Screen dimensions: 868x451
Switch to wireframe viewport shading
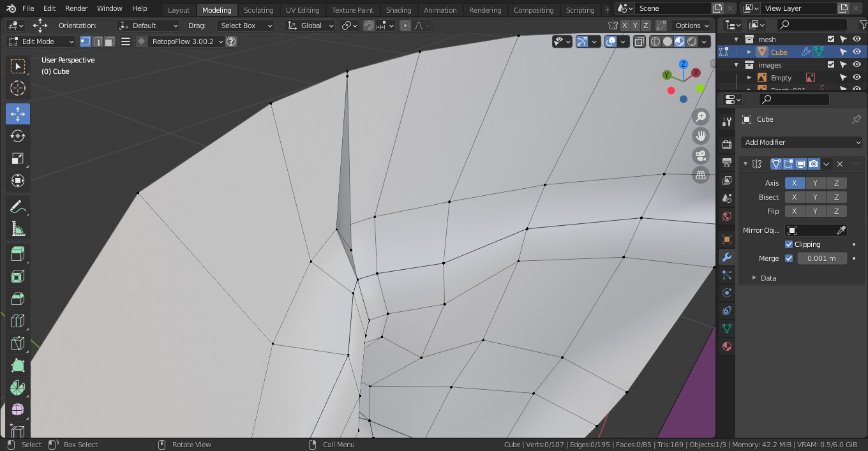[655, 41]
